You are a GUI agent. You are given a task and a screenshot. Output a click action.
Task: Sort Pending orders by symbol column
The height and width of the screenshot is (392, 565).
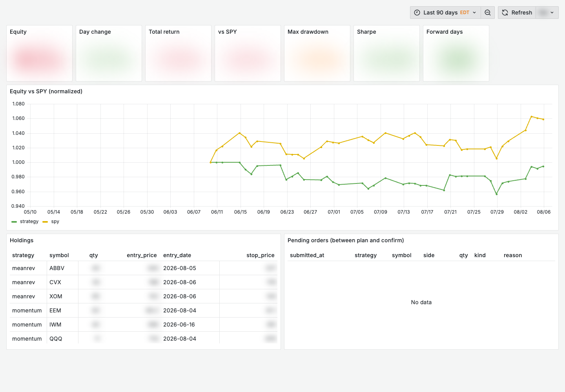(x=402, y=255)
